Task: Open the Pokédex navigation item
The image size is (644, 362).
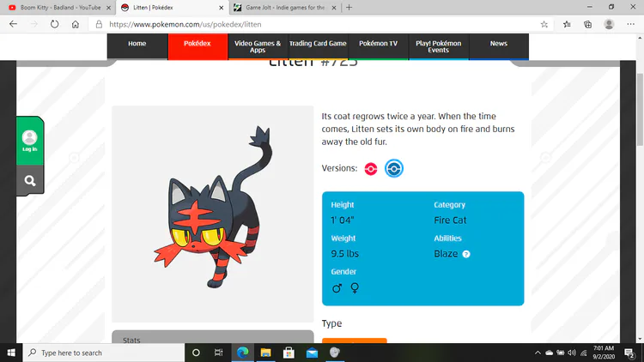Action: [x=197, y=46]
